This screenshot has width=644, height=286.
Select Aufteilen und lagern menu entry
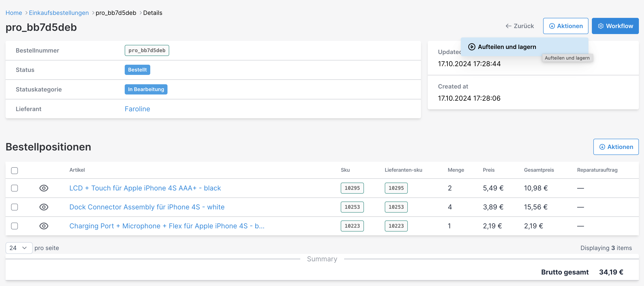click(507, 47)
